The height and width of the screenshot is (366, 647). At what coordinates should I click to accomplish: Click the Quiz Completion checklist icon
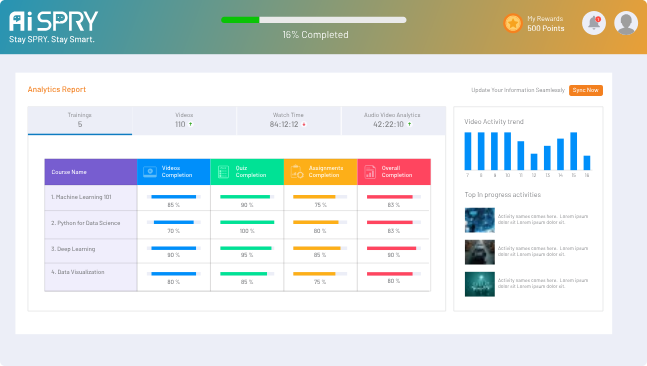click(223, 172)
